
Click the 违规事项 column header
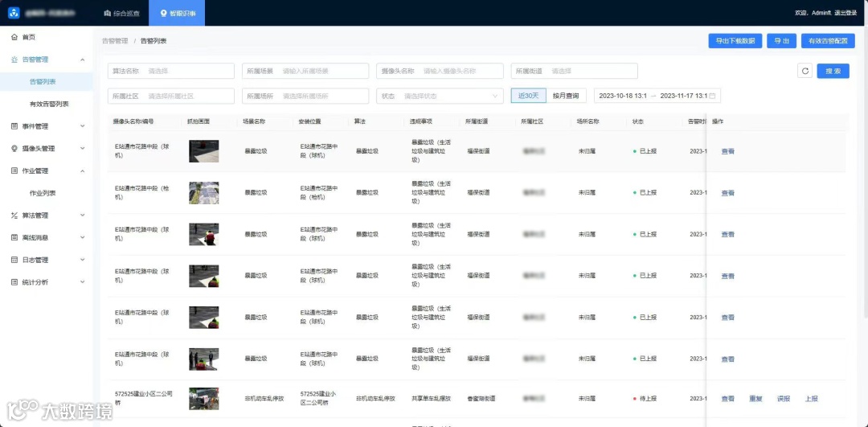[420, 121]
